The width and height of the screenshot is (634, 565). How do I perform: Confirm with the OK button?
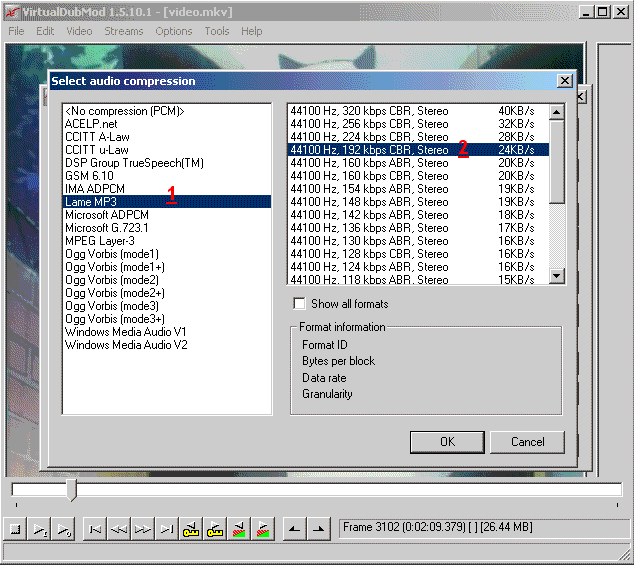pos(447,442)
